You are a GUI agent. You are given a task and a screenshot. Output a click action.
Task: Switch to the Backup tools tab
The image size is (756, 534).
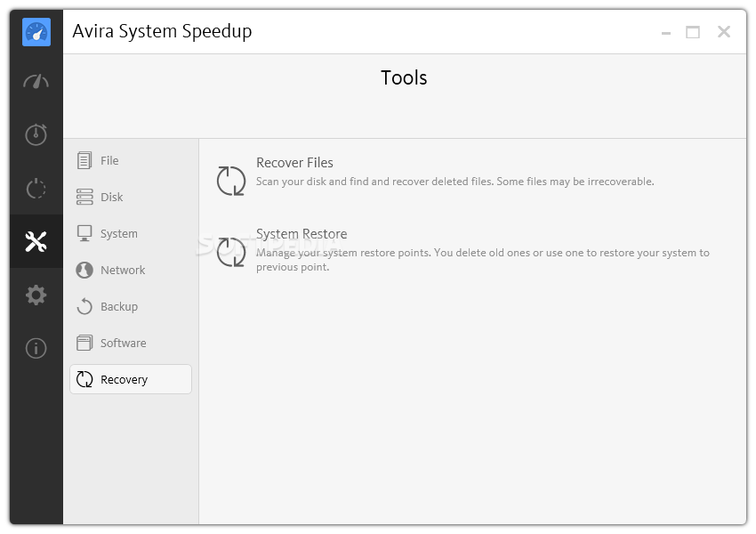click(x=131, y=306)
